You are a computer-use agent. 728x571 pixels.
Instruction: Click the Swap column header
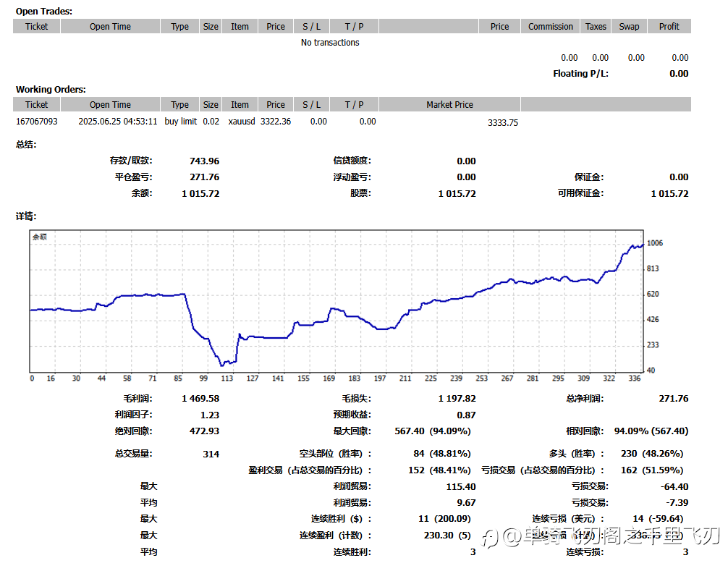629,27
